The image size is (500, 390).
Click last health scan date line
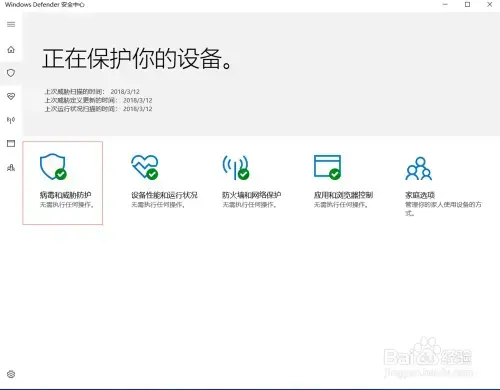(x=99, y=109)
